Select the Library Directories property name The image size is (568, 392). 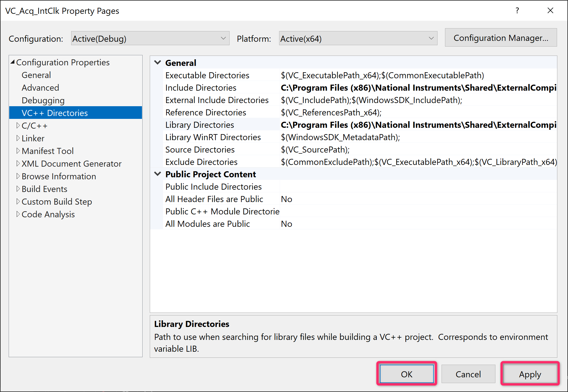200,125
